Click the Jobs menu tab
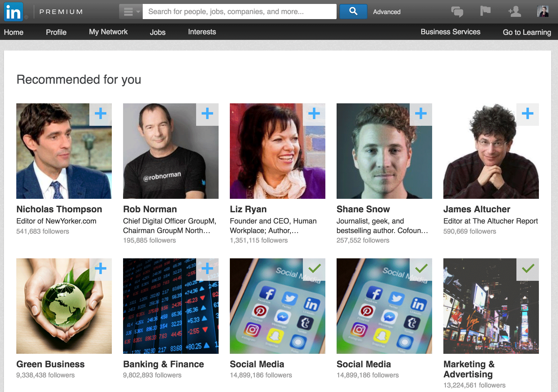558x392 pixels. (x=157, y=32)
